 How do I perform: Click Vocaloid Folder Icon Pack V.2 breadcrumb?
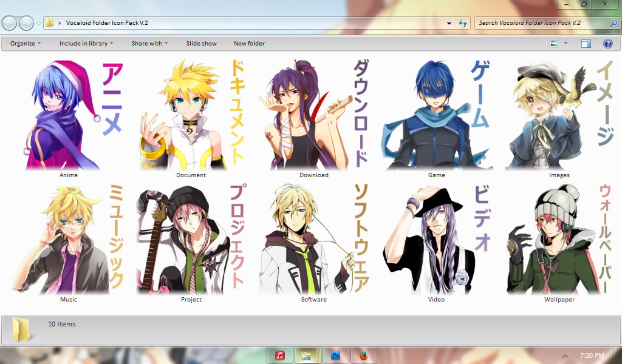tap(107, 23)
